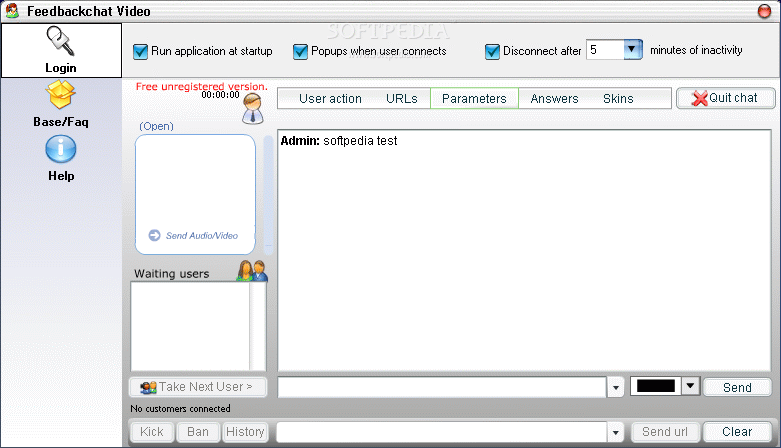Click the Send Audio/Video link
781x448 pixels.
coord(202,236)
